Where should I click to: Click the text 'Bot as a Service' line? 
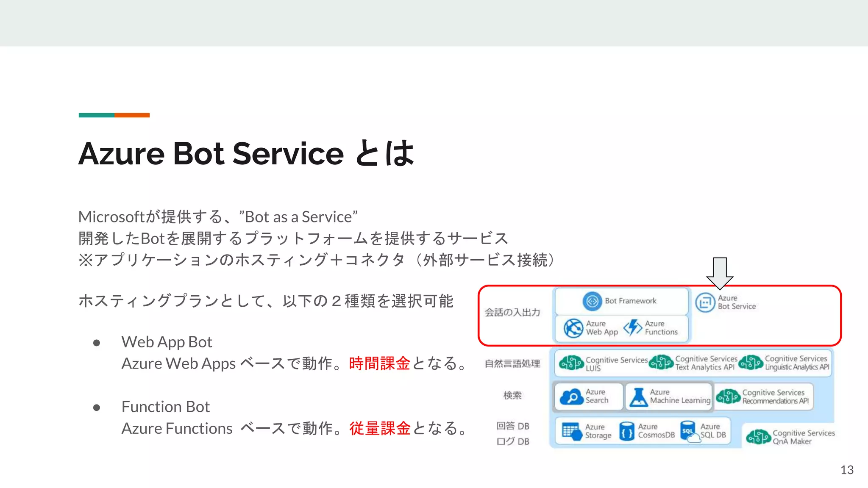[218, 217]
